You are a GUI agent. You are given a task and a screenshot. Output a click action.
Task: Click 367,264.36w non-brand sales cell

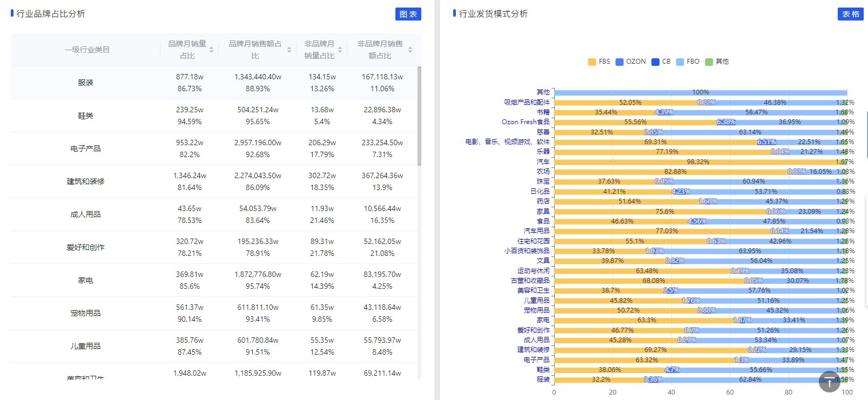tap(382, 175)
